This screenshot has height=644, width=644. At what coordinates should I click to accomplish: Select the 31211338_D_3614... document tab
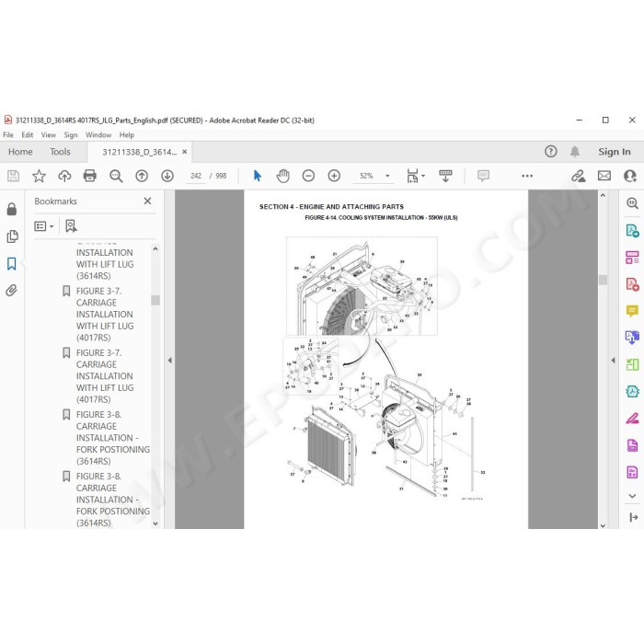[x=139, y=152]
